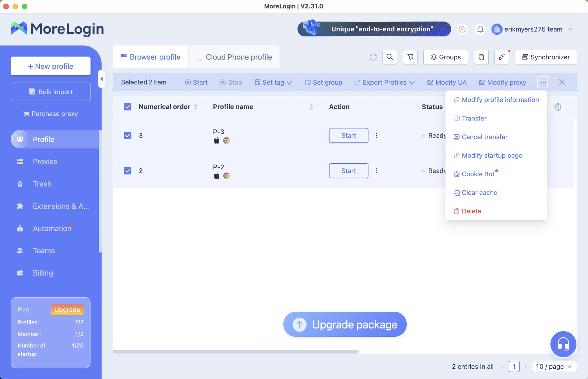Screen dimensions: 588x379
Task: Click Start button for P-3
Action: (x=349, y=135)
